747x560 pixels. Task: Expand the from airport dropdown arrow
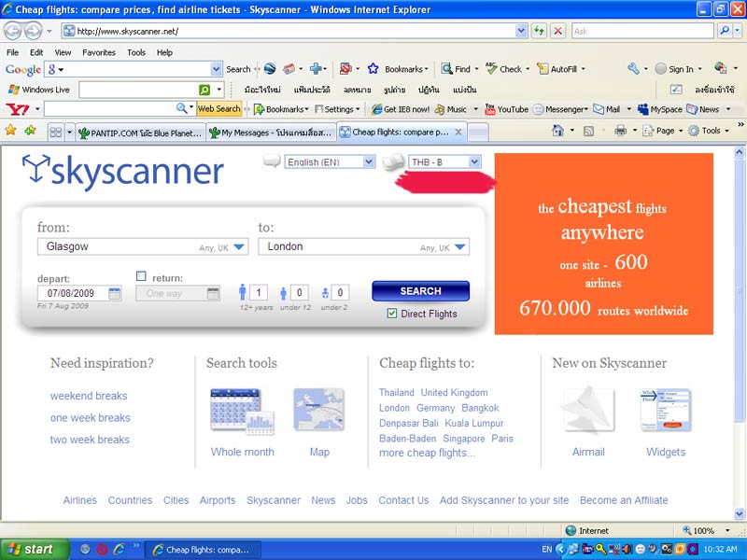(239, 247)
